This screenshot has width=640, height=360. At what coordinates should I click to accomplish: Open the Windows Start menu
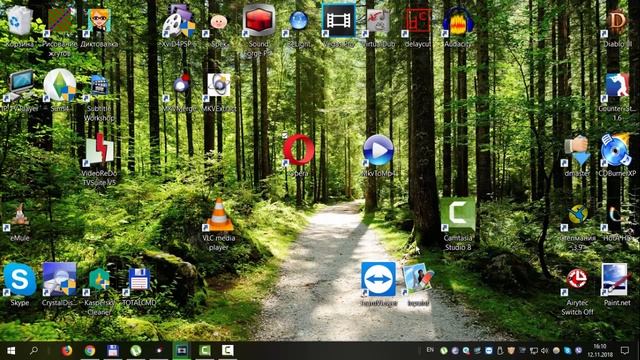click(11, 351)
